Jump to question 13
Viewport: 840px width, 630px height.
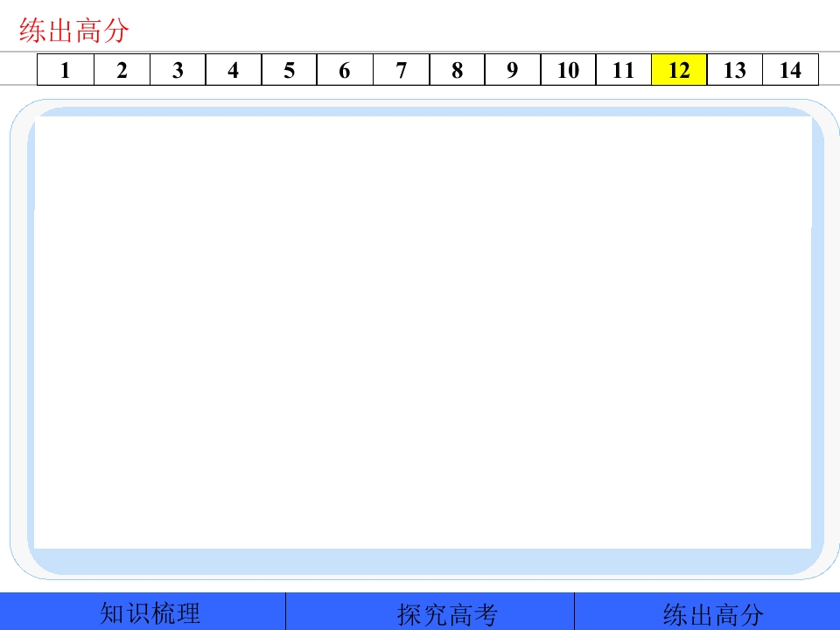tap(735, 70)
